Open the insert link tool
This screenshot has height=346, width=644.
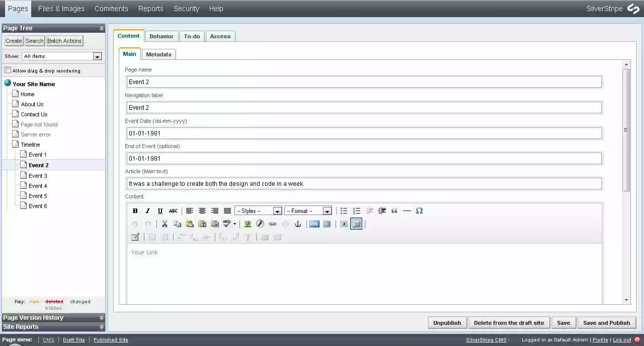(273, 224)
